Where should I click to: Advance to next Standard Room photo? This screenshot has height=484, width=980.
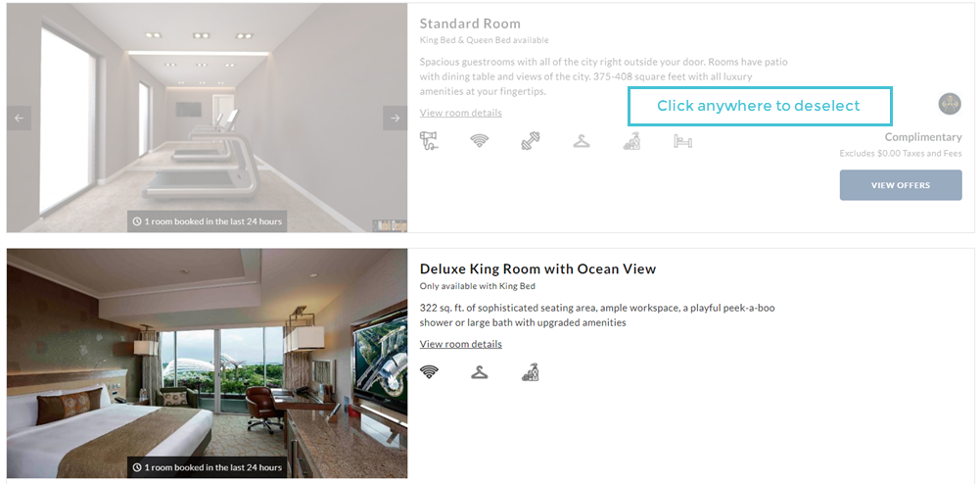(x=395, y=119)
